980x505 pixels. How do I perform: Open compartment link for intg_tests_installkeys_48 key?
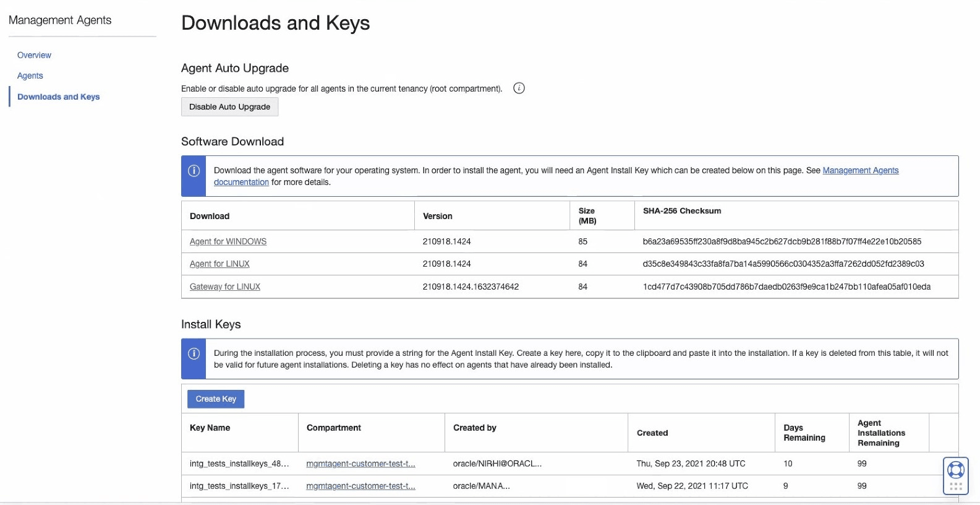click(360, 464)
